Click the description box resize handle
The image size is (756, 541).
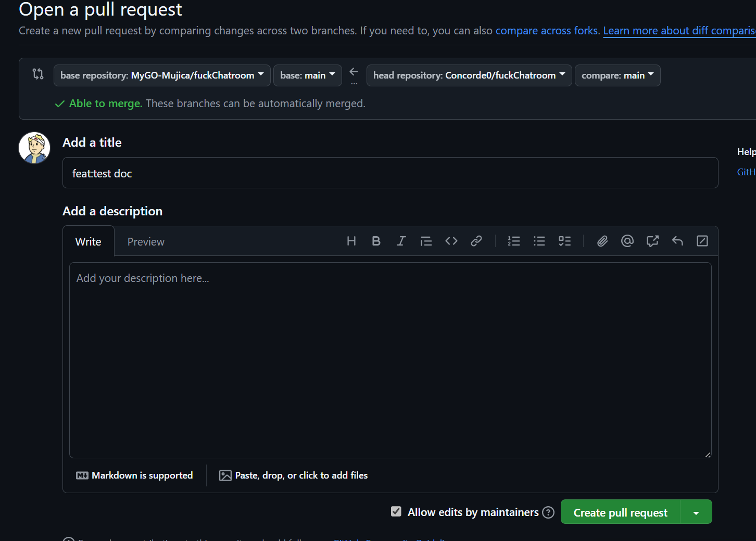point(708,454)
